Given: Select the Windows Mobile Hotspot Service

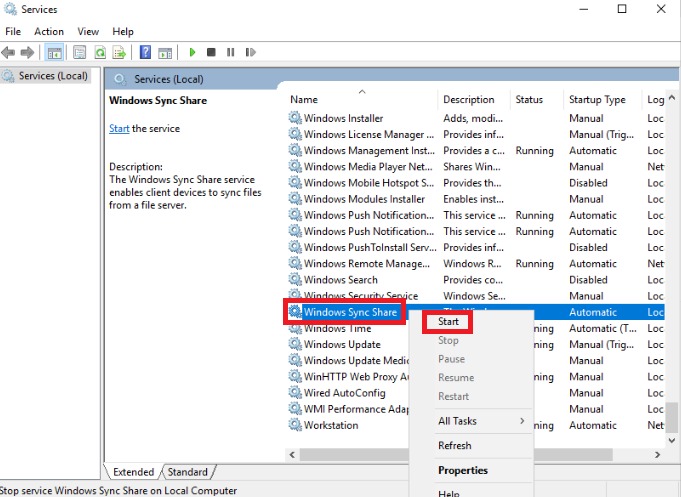Looking at the screenshot, I should [369, 183].
